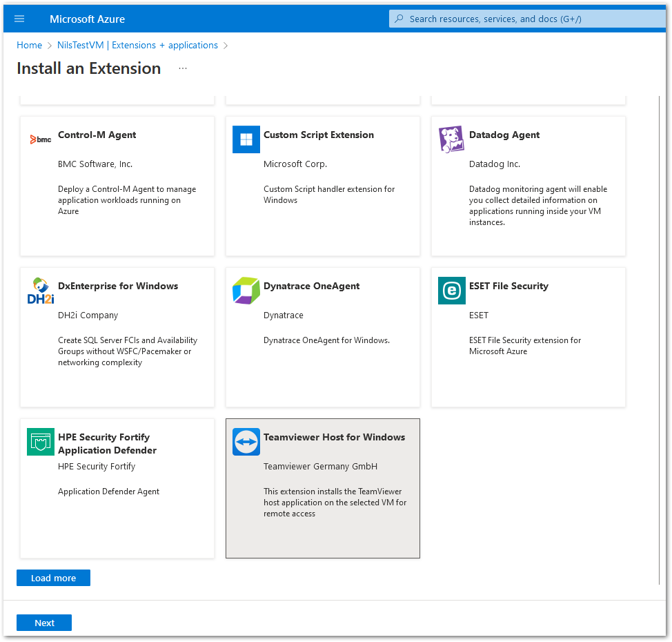Click Datadog monitoring agent description text
Image resolution: width=672 pixels, height=642 pixels.
(538, 206)
